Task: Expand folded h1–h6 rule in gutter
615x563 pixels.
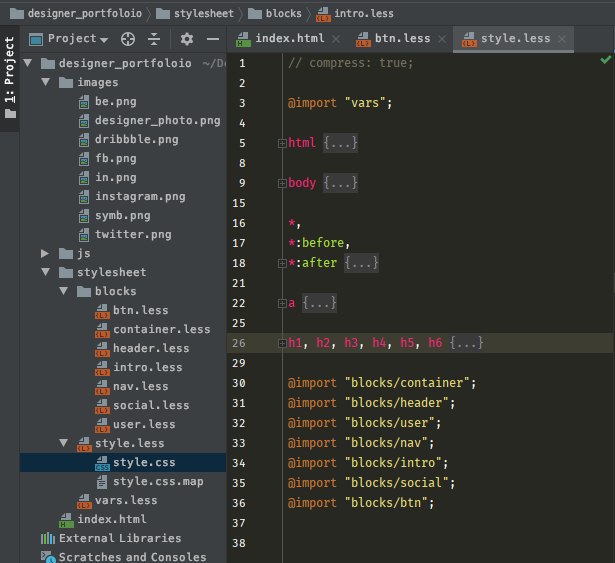Action: pyautogui.click(x=281, y=343)
